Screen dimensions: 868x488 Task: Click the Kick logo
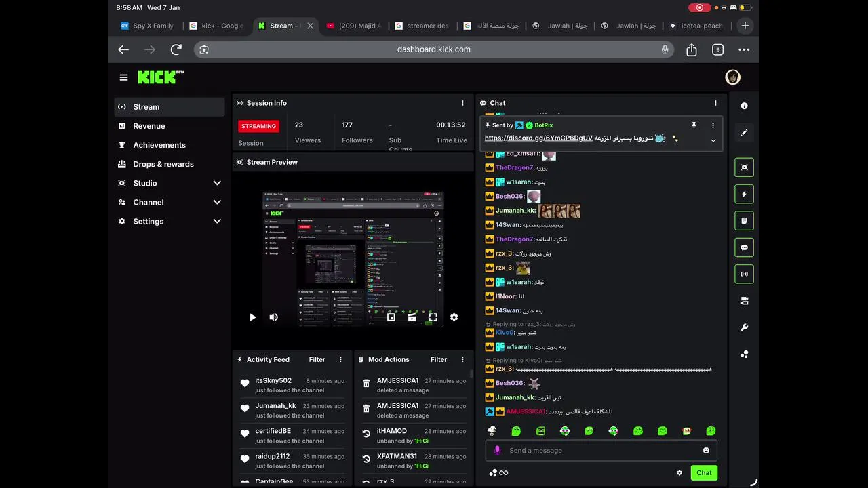[x=161, y=77]
